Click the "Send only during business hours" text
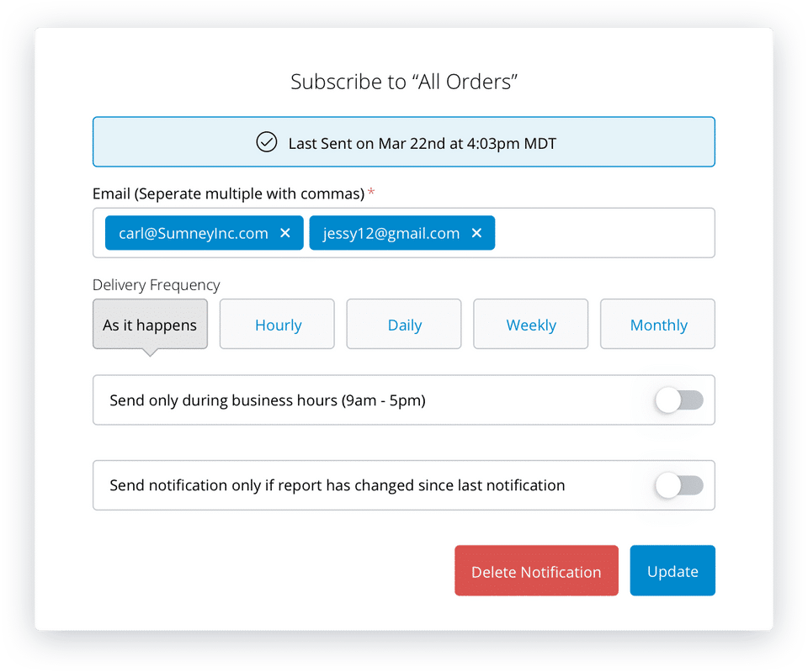Screen dimensions: 808x672 (268, 400)
